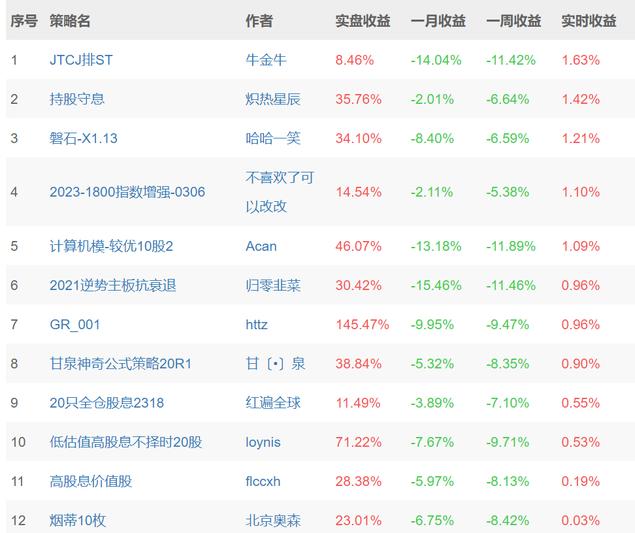Open 2023-1800指数增强-0306 strategy
Screen dimensions: 635x533
[126, 191]
